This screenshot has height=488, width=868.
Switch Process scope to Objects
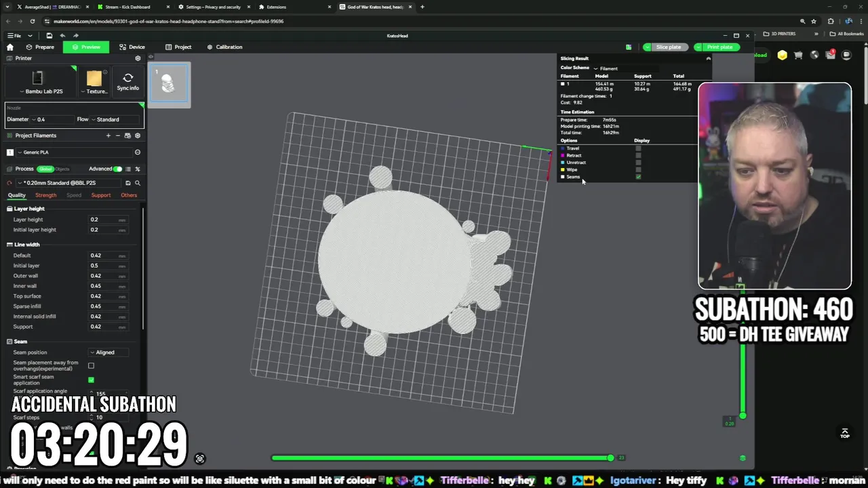(62, 169)
